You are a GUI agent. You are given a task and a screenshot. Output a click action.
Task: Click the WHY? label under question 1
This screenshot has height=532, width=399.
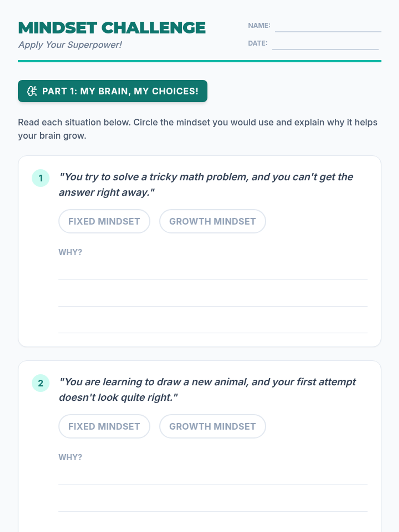tap(70, 252)
